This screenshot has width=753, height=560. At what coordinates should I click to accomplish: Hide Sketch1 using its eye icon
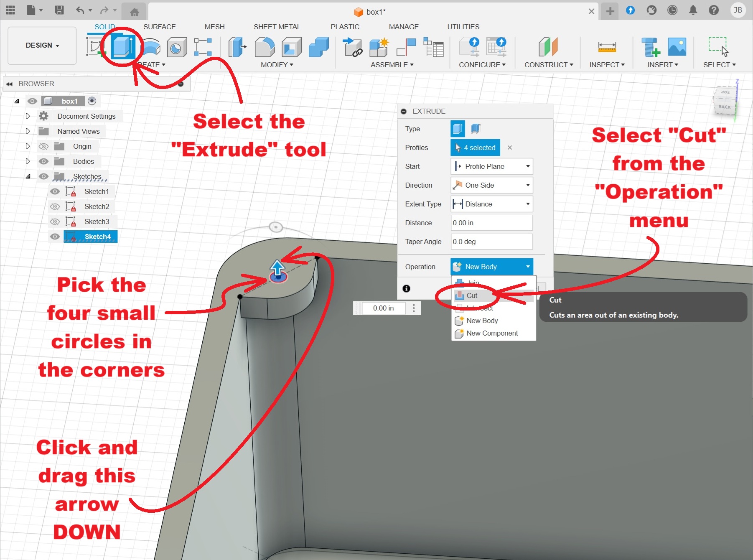click(x=55, y=191)
